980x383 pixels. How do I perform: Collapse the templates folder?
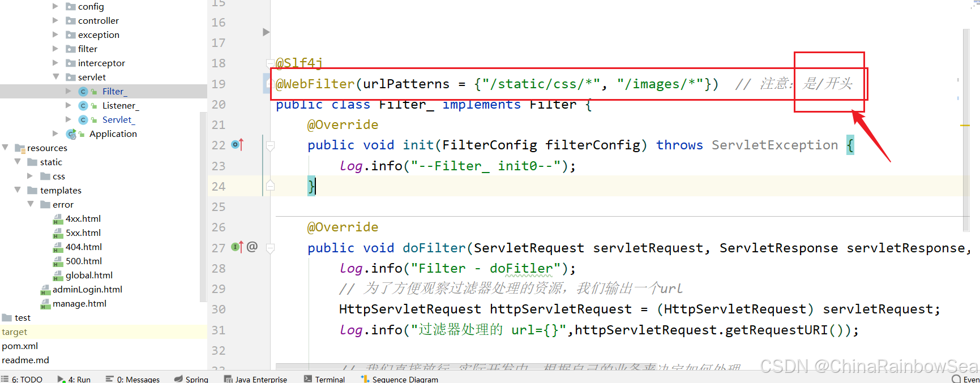coord(18,190)
